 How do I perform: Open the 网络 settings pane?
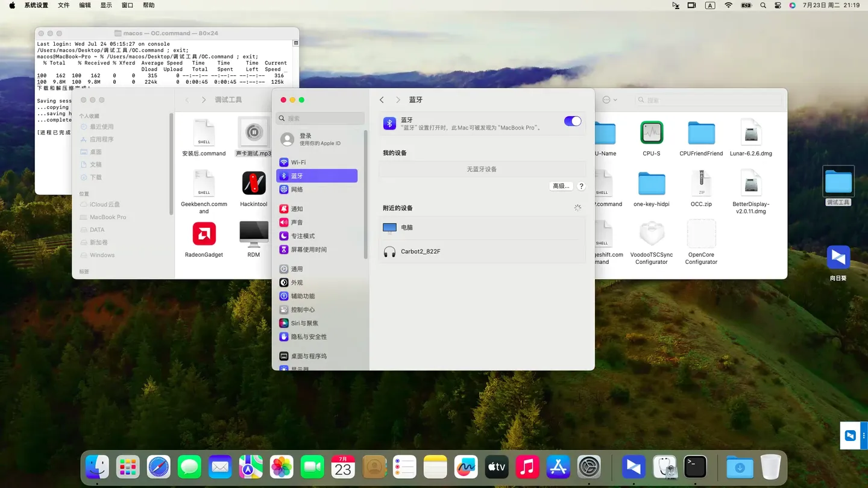[x=297, y=189]
